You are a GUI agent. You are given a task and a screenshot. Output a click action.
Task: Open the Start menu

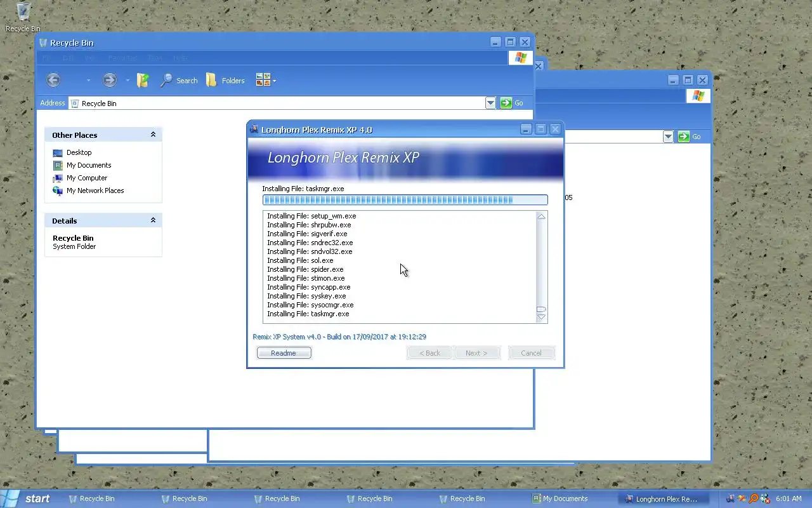coord(27,498)
